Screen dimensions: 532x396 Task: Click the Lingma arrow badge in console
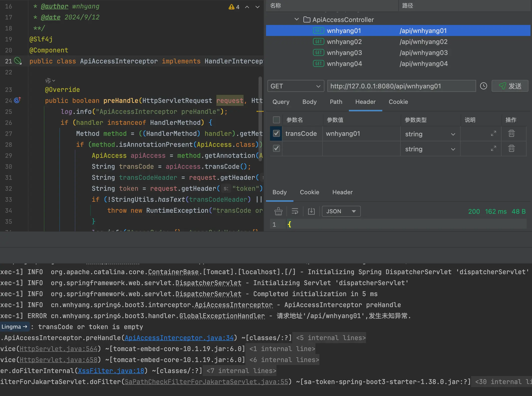point(14,327)
